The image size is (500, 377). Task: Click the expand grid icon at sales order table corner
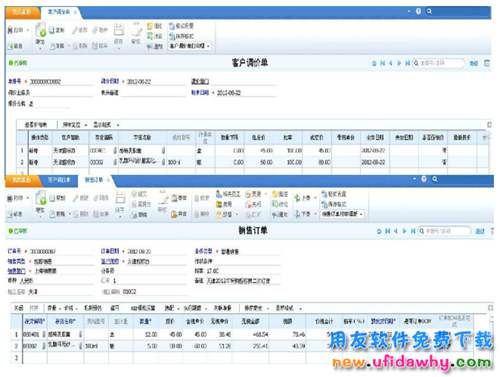click(490, 308)
